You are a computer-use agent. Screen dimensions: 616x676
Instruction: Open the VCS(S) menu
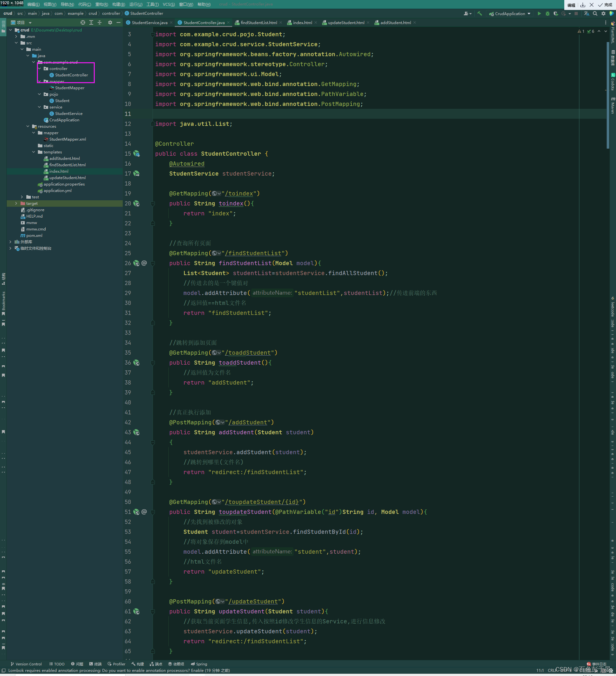tap(169, 4)
